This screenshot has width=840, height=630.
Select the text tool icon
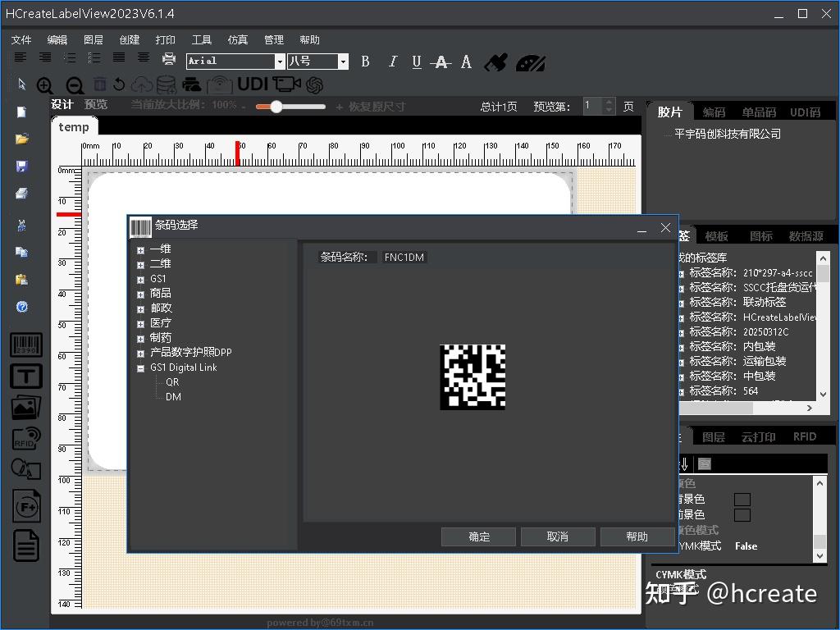tap(25, 376)
